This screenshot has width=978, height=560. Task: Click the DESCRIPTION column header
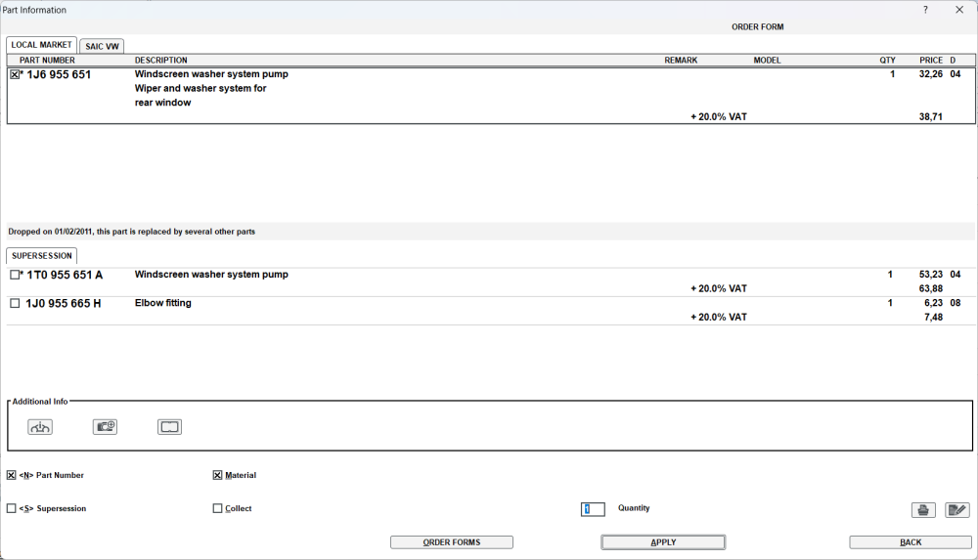point(161,61)
